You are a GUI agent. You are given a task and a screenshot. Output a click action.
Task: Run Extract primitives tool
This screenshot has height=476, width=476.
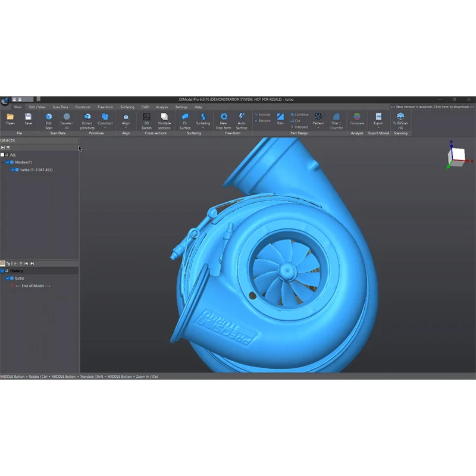(87, 121)
